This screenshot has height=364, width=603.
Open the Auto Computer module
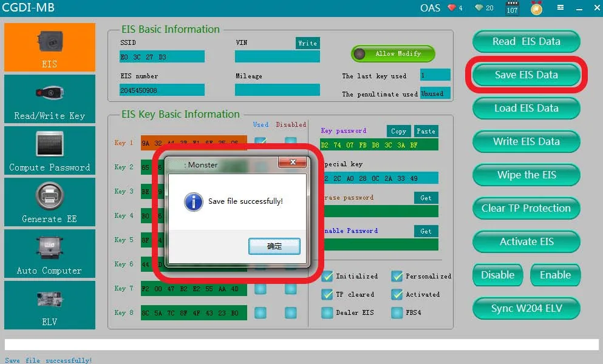point(50,254)
